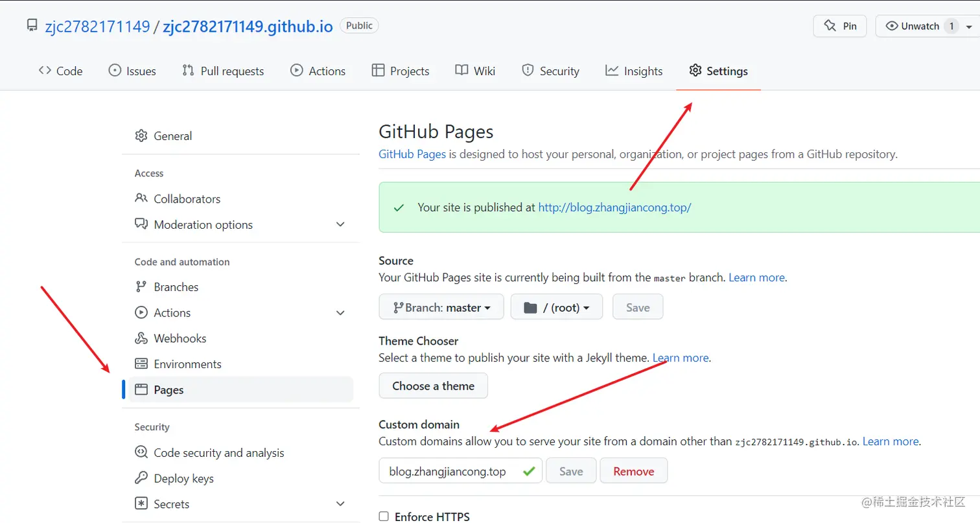Viewport: 980px width, 523px height.
Task: Click the General gear icon
Action: click(x=141, y=136)
